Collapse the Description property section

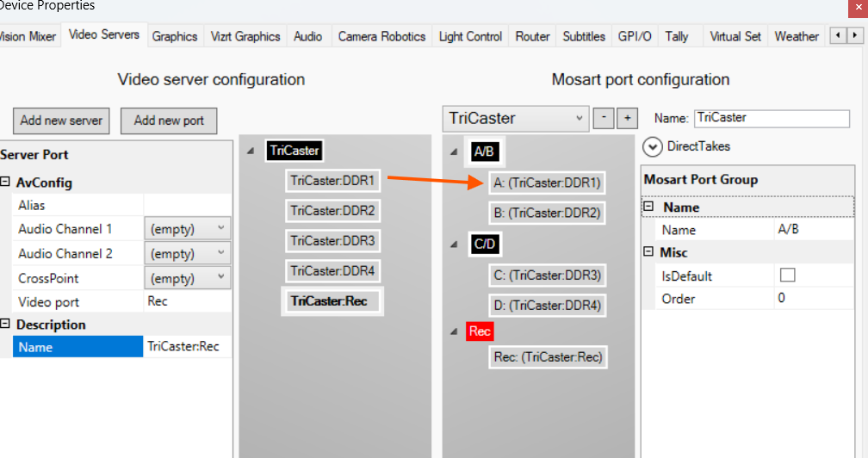pos(6,325)
